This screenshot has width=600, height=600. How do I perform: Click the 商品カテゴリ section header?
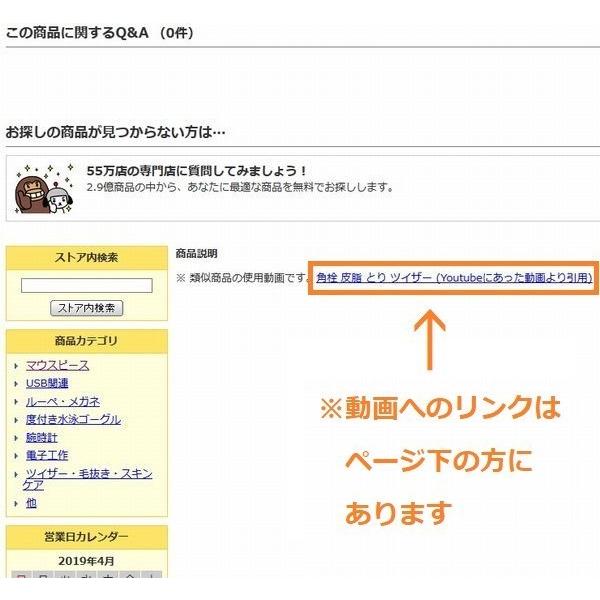(x=86, y=341)
